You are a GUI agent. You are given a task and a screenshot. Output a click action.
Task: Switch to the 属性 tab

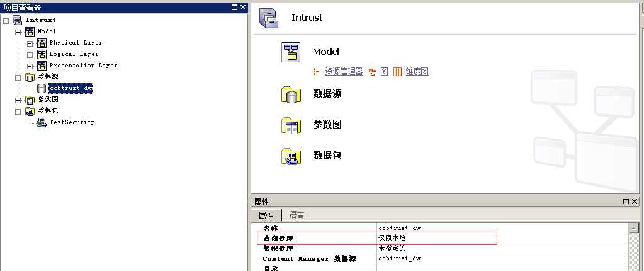266,216
